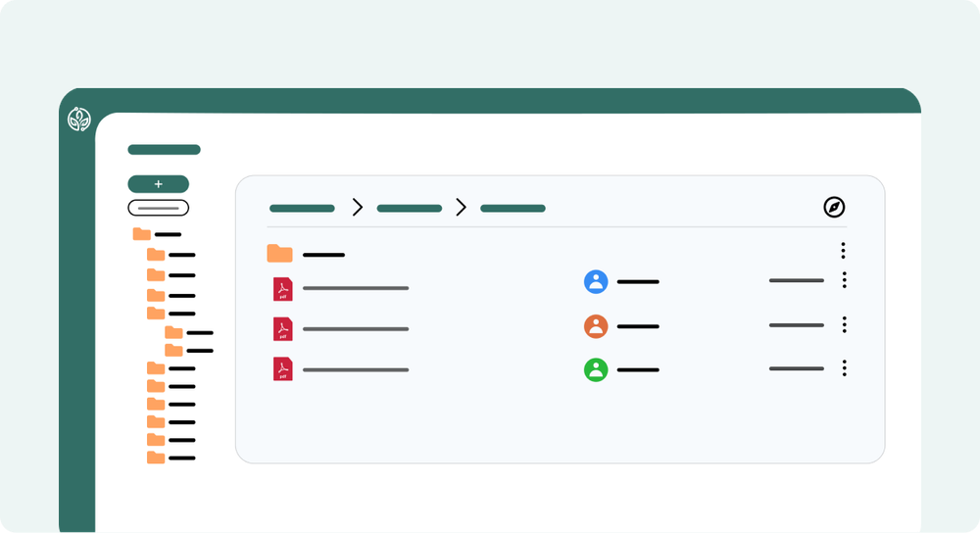This screenshot has height=533, width=980.
Task: Select the bottom folder in sidebar tree
Action: (156, 458)
